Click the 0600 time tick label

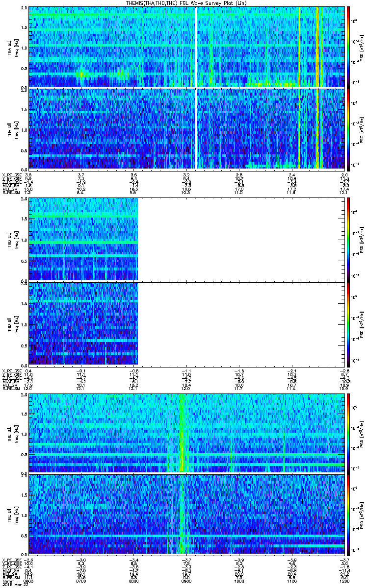pos(28,581)
